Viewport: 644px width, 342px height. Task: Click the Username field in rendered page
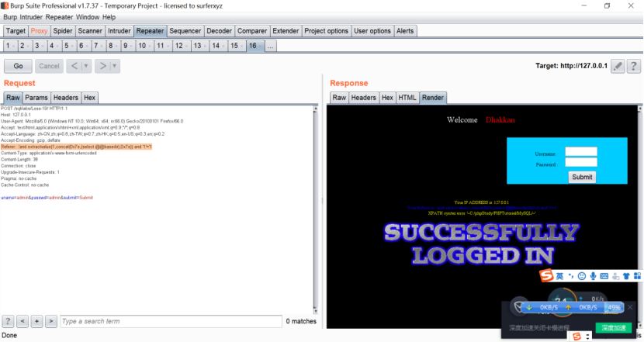(x=580, y=151)
